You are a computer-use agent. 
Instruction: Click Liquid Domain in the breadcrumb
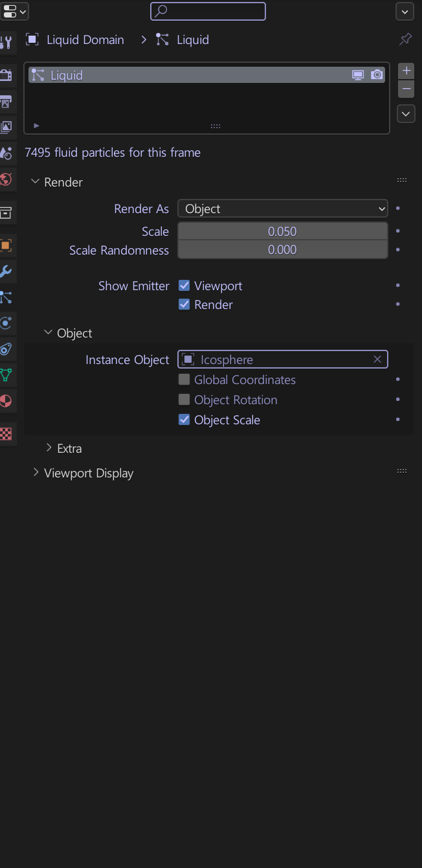85,40
